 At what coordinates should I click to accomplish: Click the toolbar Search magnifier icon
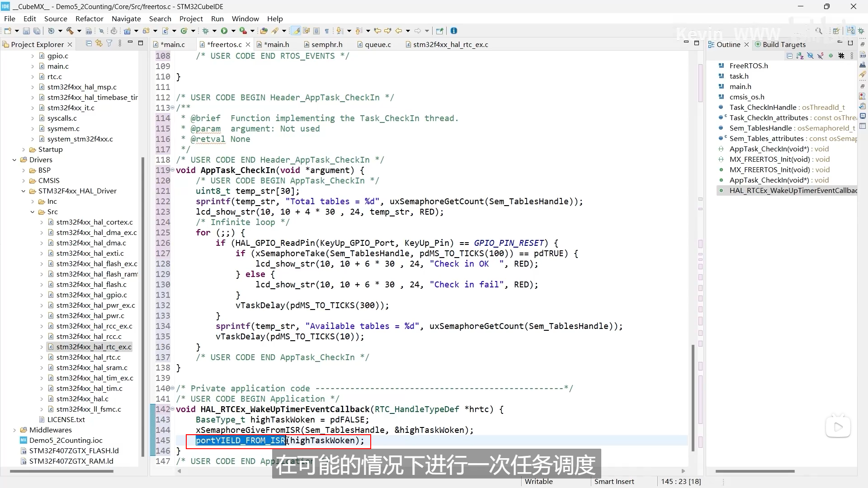point(819,31)
